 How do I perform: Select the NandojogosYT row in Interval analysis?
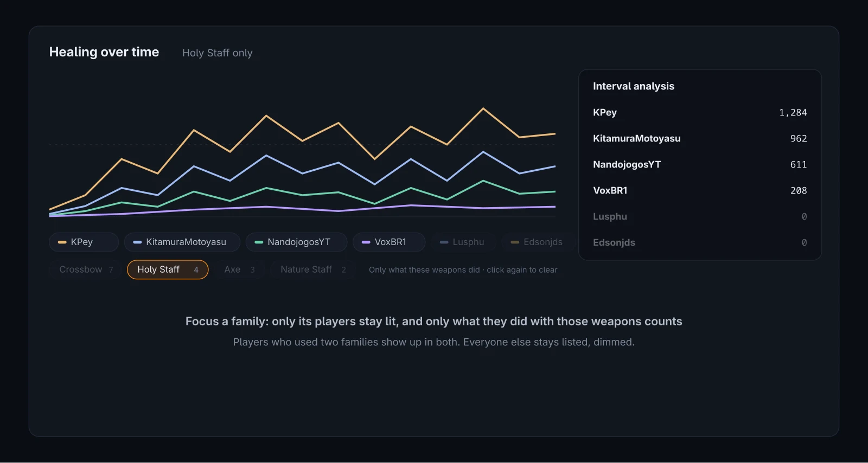[x=700, y=164]
